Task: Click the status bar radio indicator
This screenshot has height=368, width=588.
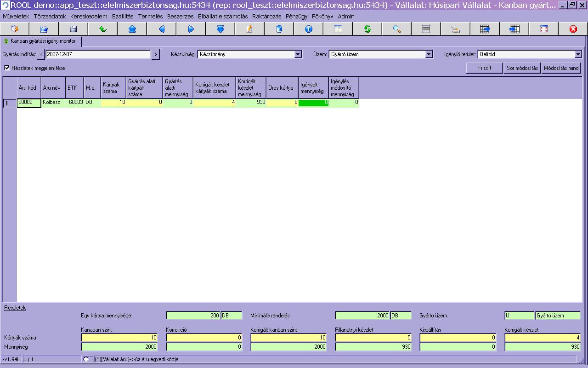Action: pyautogui.click(x=86, y=359)
